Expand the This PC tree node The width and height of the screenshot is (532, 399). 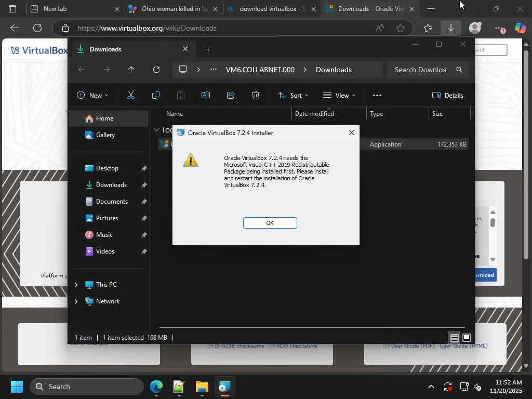point(76,285)
